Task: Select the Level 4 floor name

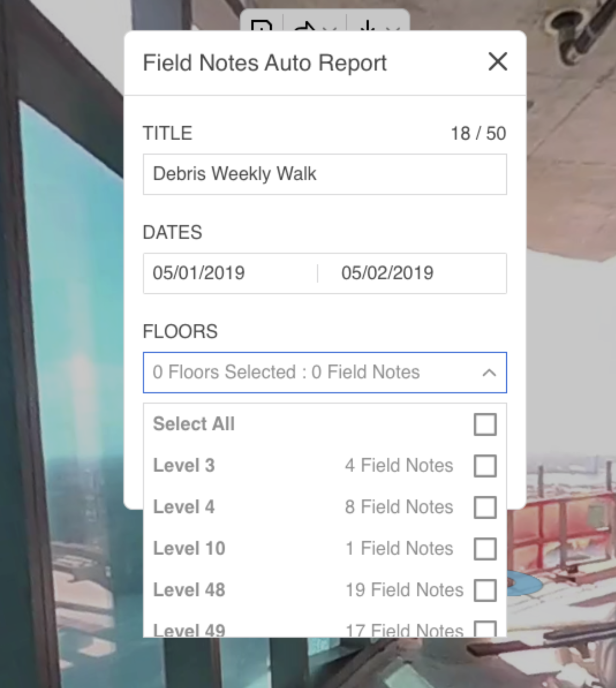Action: coord(184,507)
